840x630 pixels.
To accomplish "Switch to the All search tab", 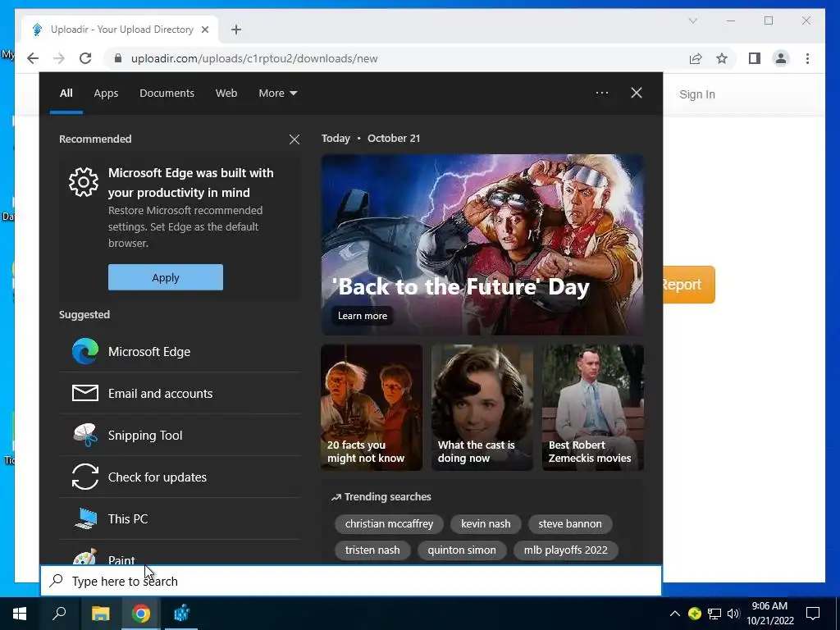I will click(x=66, y=94).
